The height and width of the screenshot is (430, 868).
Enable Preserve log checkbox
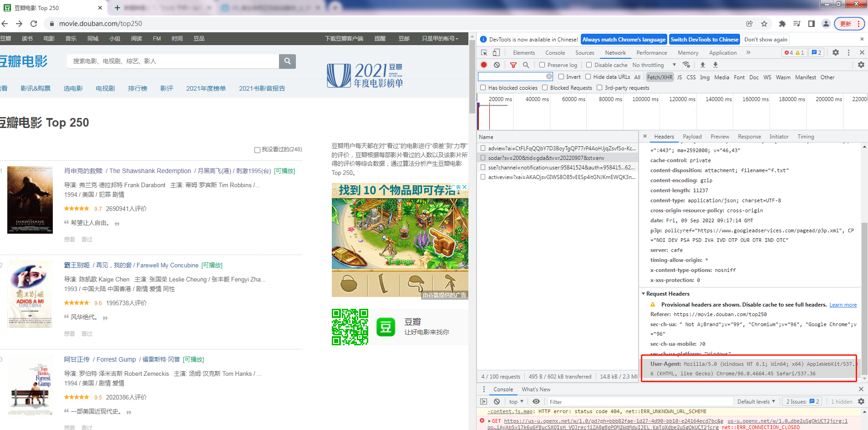tap(542, 65)
